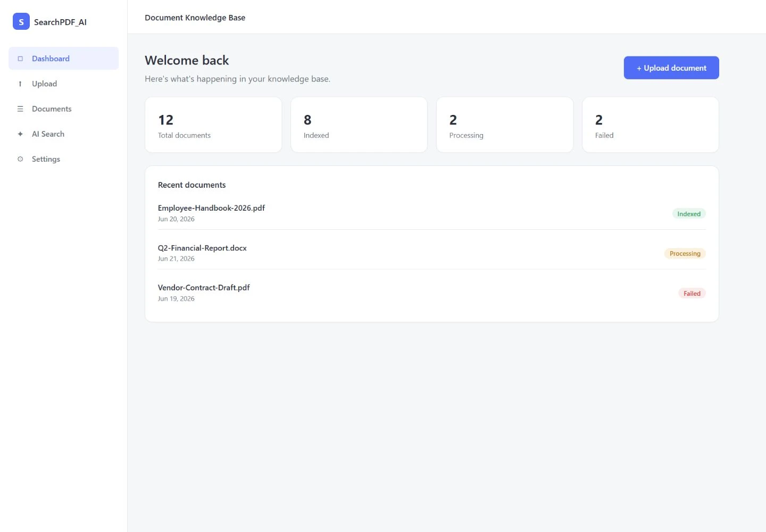Click the Upload document button
The image size is (766, 532).
(671, 68)
